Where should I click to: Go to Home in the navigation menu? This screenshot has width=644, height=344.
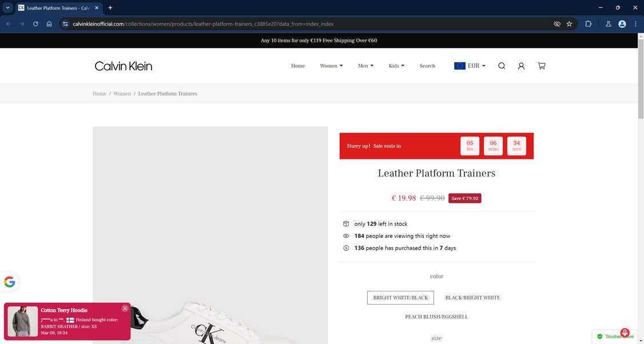(298, 66)
